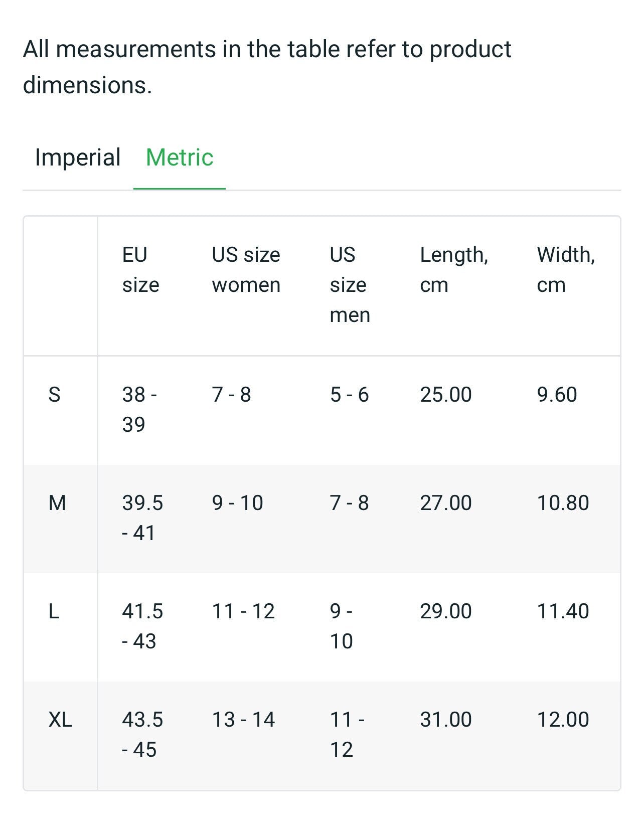This screenshot has width=644, height=840.
Task: Click the 9.60 width value
Action: coord(557,395)
